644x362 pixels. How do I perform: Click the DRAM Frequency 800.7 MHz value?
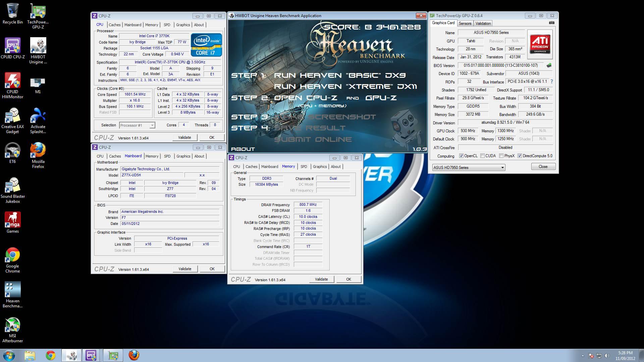(x=308, y=204)
